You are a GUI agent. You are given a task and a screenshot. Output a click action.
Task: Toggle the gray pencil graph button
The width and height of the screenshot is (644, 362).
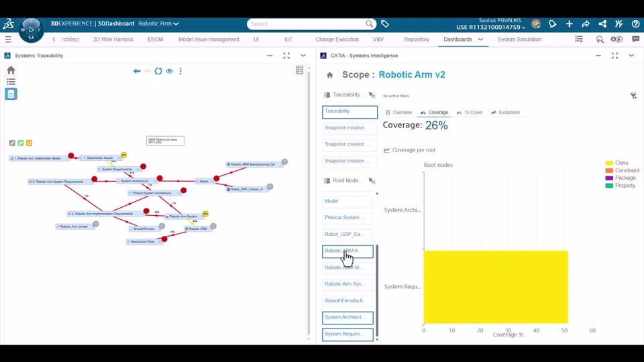(12, 143)
